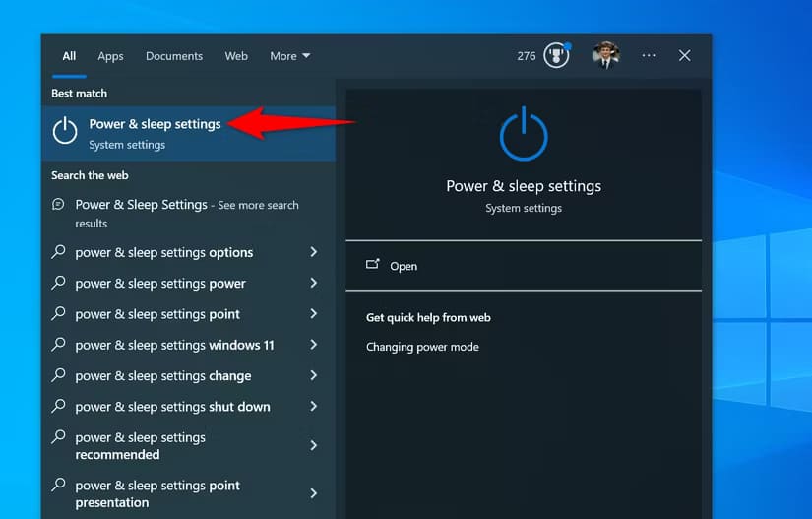
Task: Click search icon beside 'settings change' suggestion
Action: point(58,375)
